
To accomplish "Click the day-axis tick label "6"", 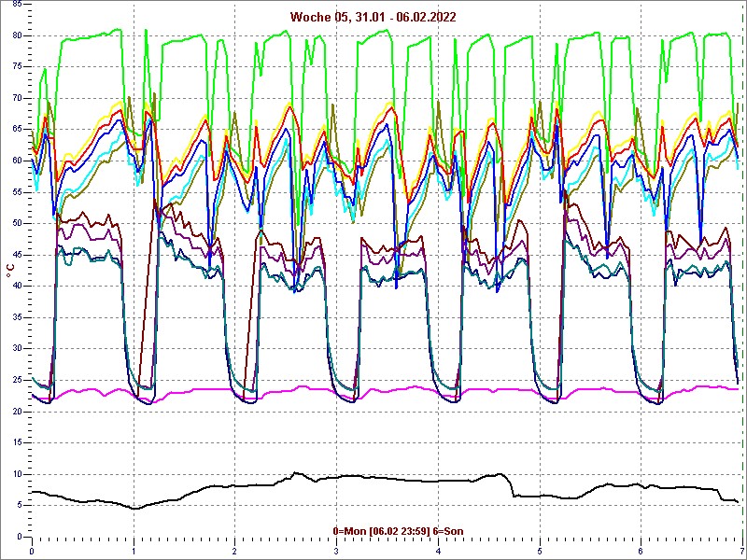I will tap(641, 552).
